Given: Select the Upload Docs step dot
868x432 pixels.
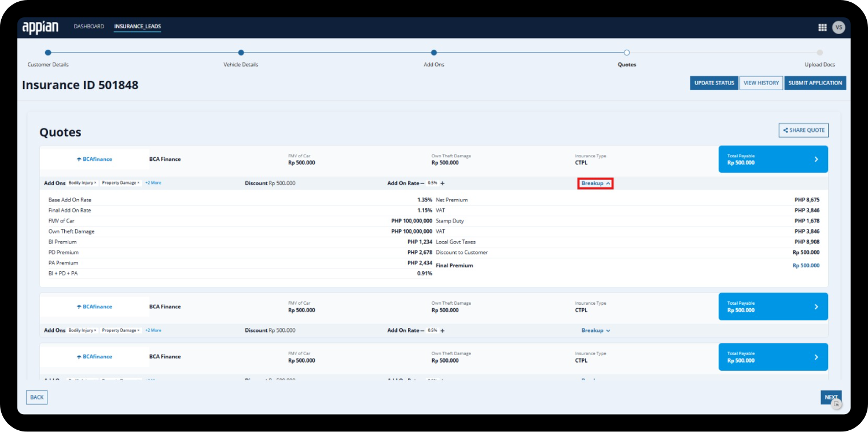Looking at the screenshot, I should click(x=820, y=53).
